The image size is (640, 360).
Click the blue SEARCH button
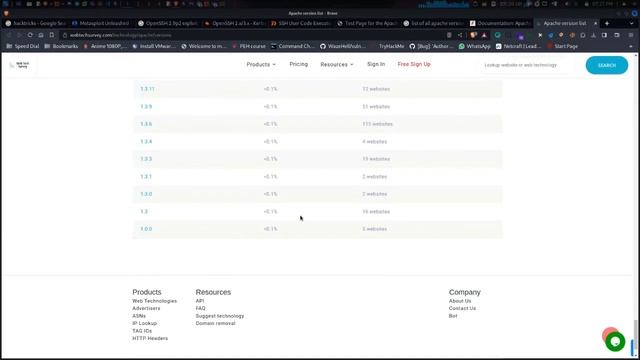tap(607, 65)
